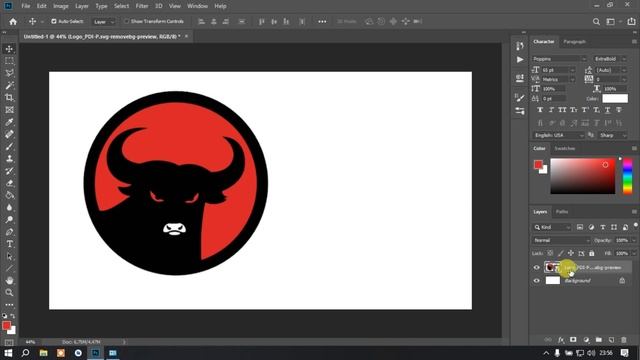Screen dimensions: 640x360
Task: Create new adjustment layer icon
Action: coord(586,340)
